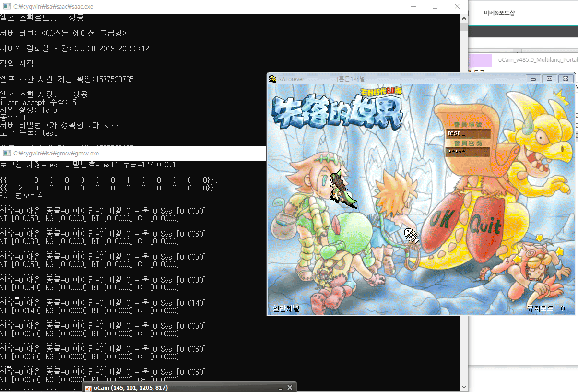Minimize the saac.exe console window

click(x=413, y=6)
